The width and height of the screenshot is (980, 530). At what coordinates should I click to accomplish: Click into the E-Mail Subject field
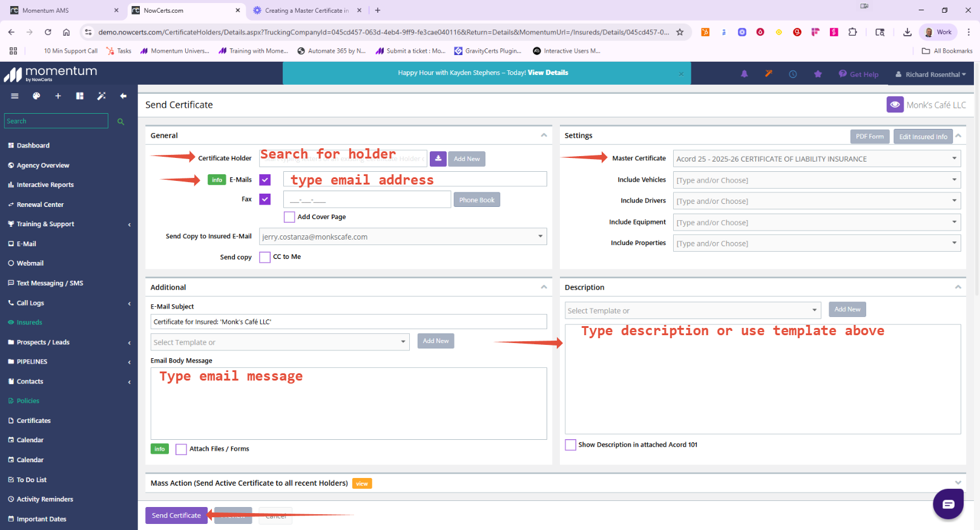349,321
